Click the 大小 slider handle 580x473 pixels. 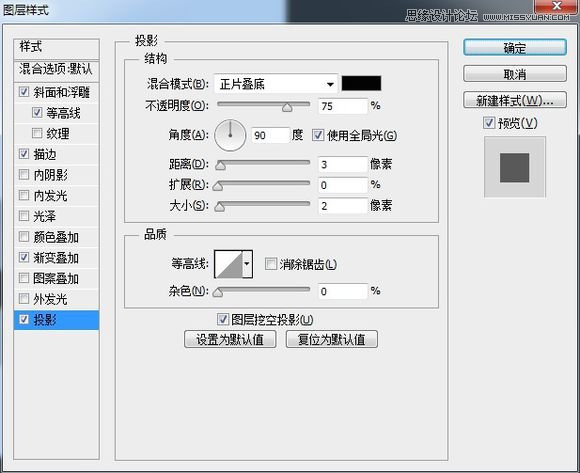220,207
